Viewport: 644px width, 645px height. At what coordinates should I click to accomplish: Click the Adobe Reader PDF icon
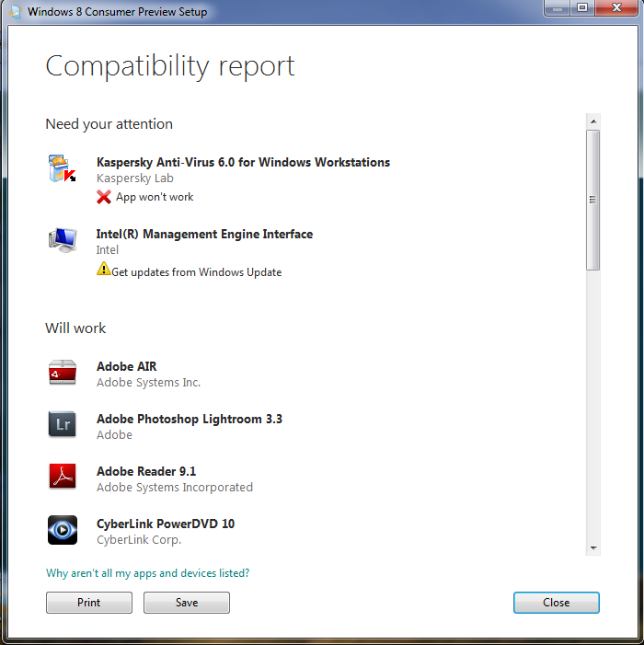tap(62, 476)
